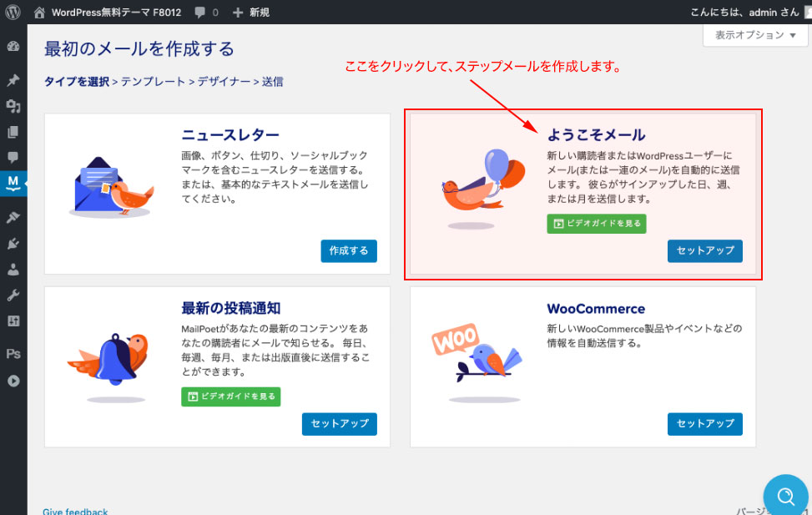Click the WordPress無料テーマ F8012 site name
Image resolution: width=812 pixels, height=515 pixels.
pyautogui.click(x=117, y=13)
